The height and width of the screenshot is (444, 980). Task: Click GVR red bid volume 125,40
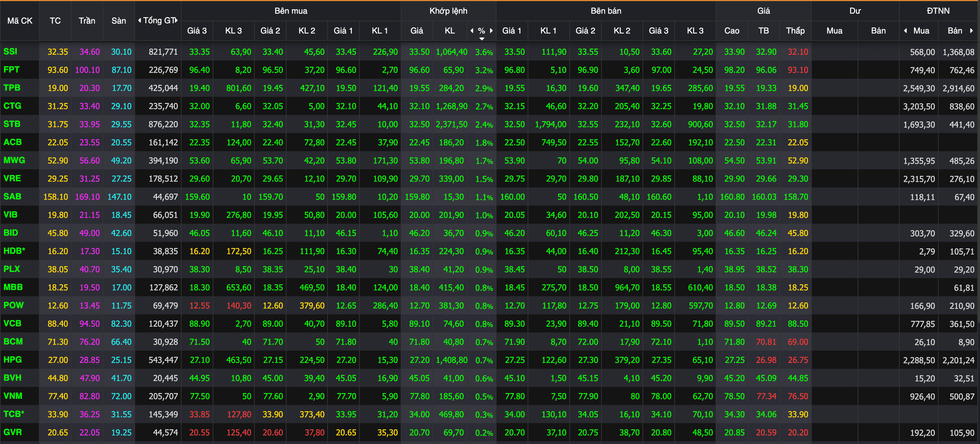click(239, 433)
